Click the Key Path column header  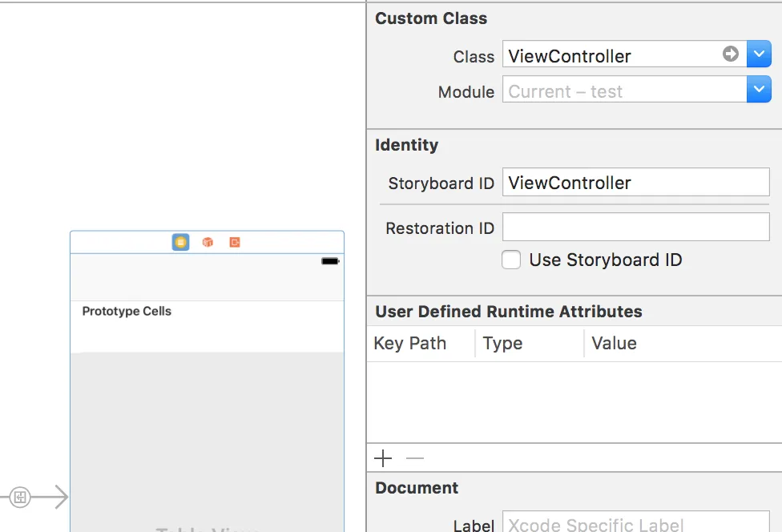pos(410,344)
